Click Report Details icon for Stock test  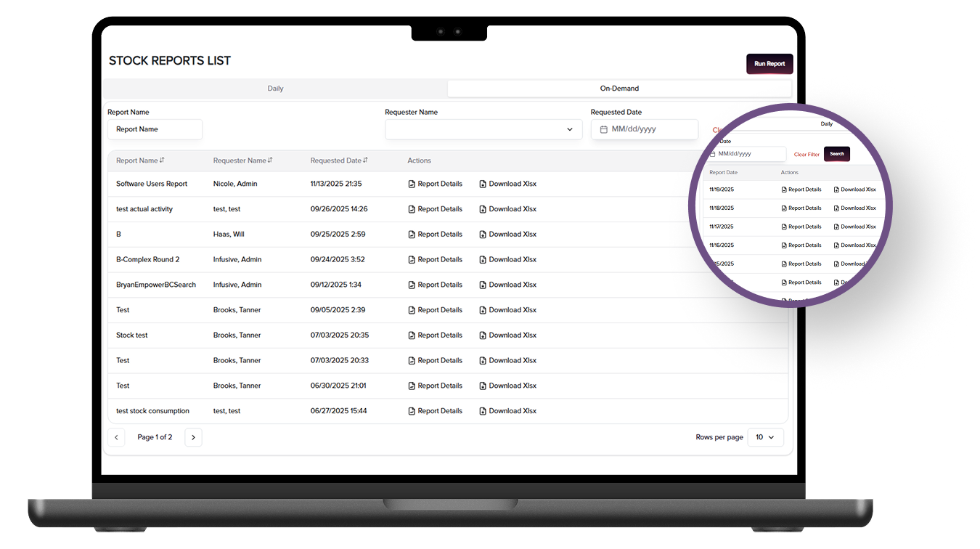click(x=412, y=335)
